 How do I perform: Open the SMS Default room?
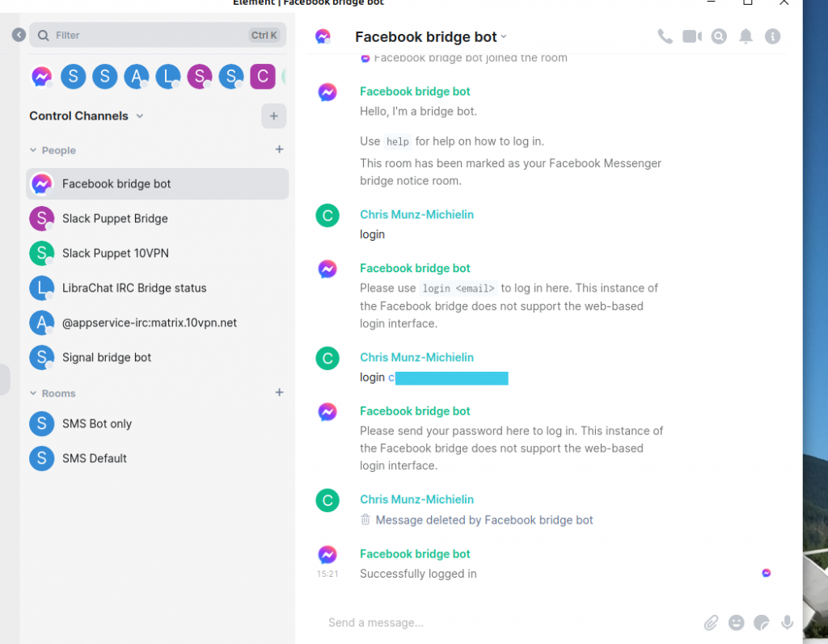coord(158,458)
